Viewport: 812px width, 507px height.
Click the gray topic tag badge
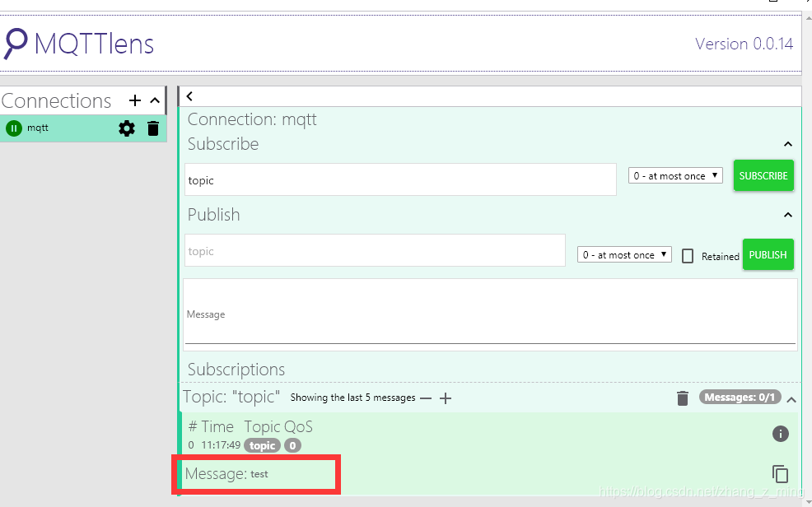262,445
